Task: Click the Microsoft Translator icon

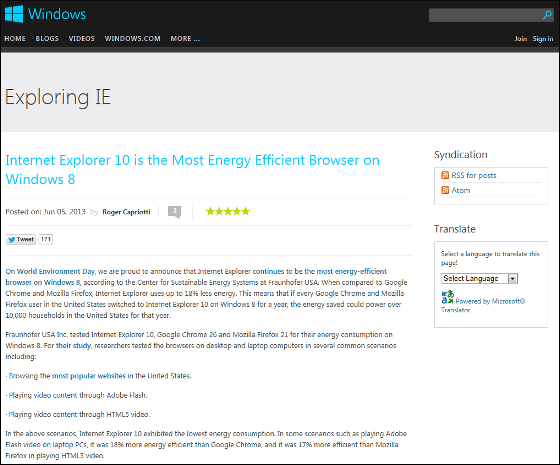Action: pos(448,297)
